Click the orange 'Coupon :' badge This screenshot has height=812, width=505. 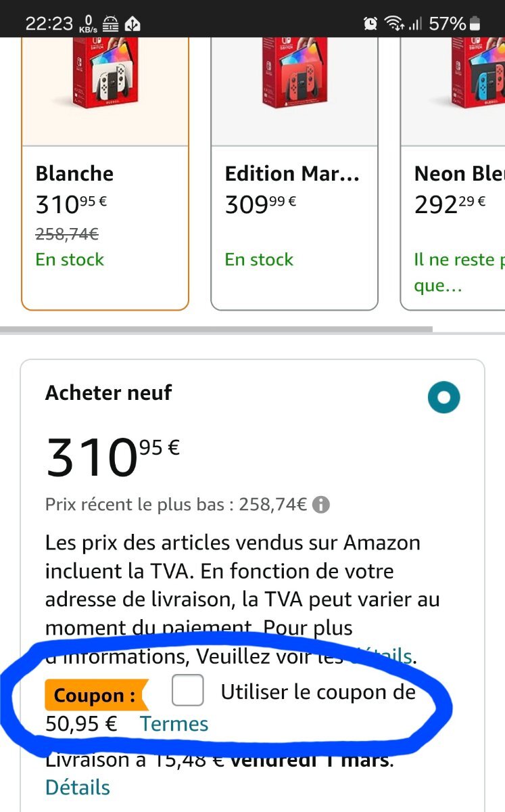click(95, 695)
